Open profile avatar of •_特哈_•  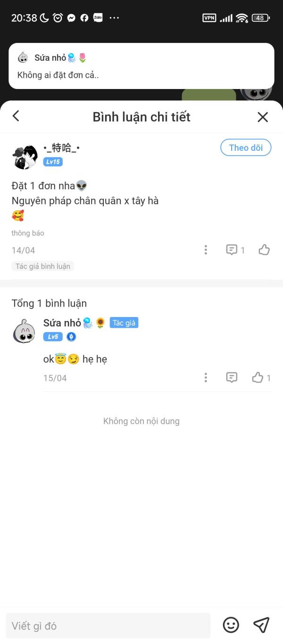pos(25,157)
